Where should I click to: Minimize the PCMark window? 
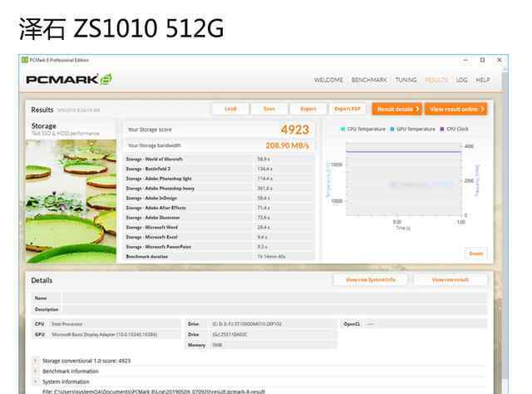pos(465,60)
